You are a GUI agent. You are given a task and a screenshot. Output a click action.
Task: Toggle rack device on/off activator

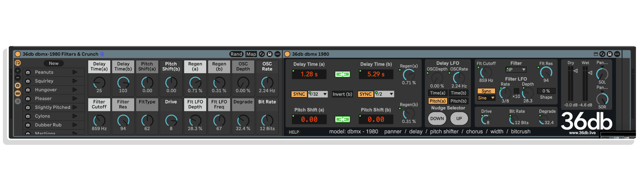[18, 54]
